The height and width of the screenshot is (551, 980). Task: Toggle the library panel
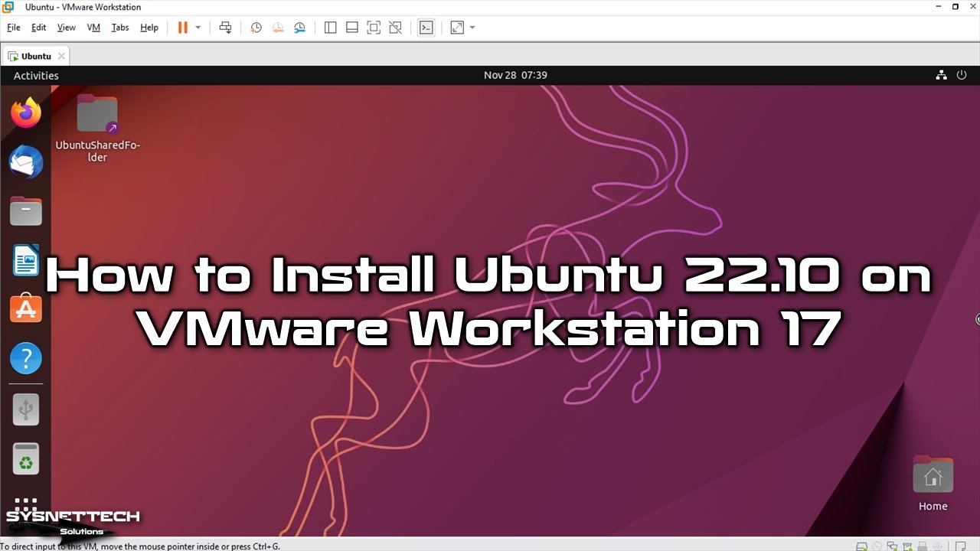click(331, 28)
